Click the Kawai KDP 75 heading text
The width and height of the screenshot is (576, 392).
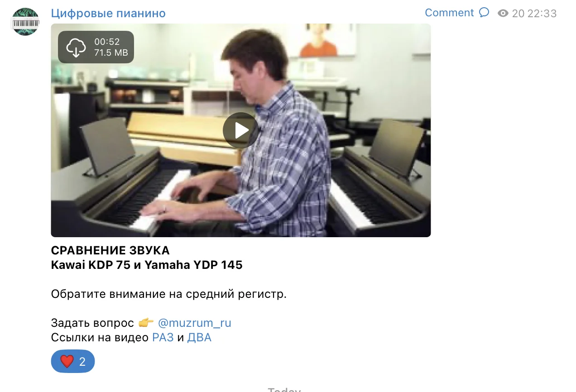coord(91,265)
